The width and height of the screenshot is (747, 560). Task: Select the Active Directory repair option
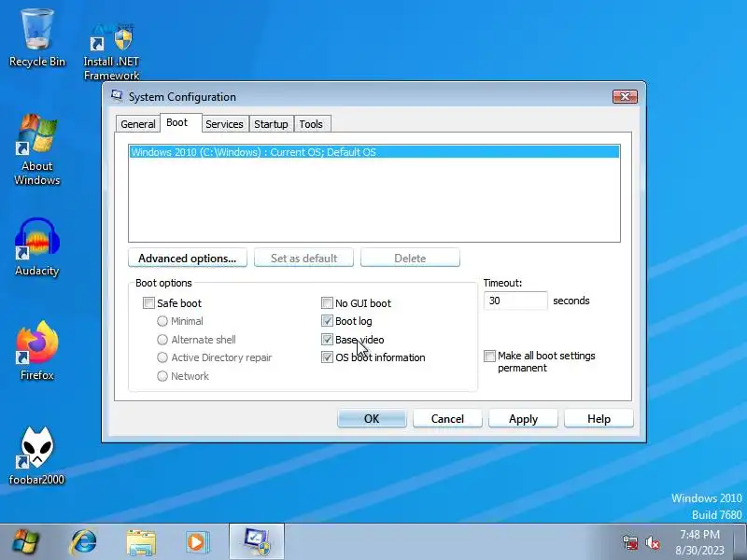[x=162, y=357]
